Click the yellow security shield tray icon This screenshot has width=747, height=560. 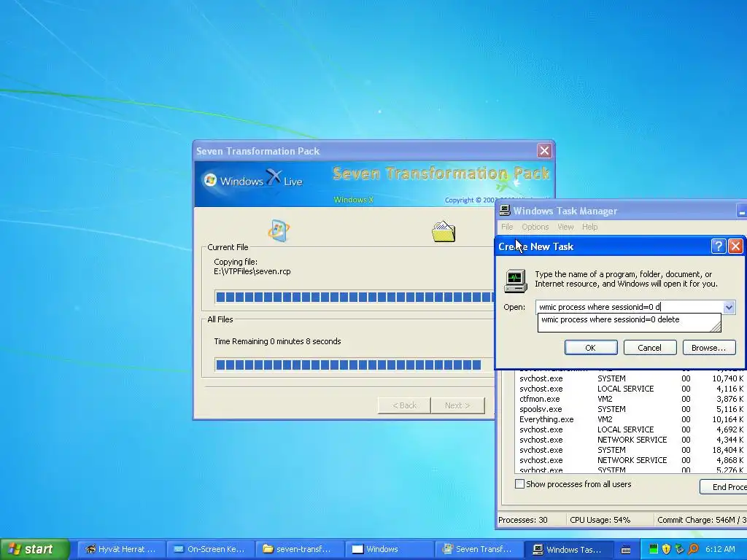[x=667, y=549]
